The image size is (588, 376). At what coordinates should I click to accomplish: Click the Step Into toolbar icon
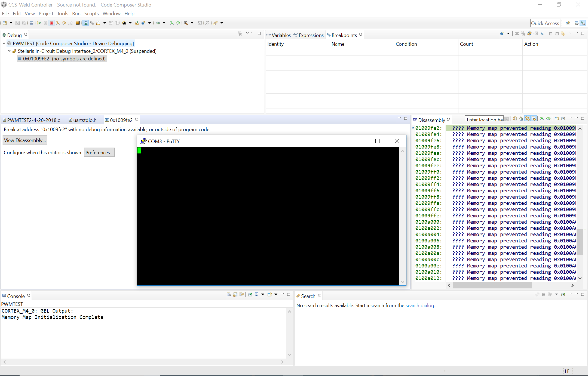pos(58,23)
